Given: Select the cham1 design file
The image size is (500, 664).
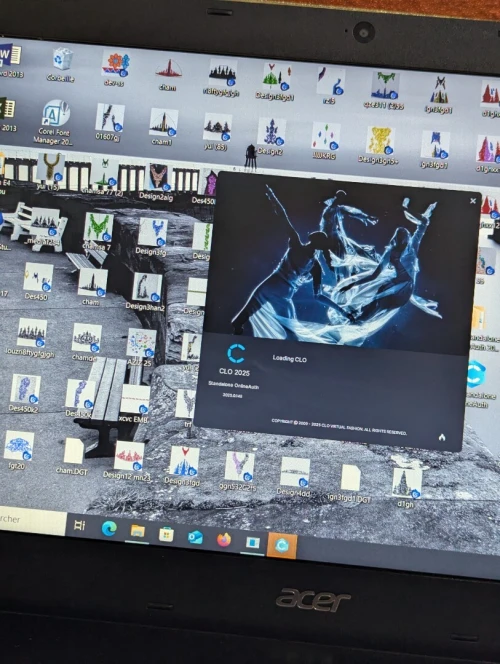Looking at the screenshot, I should [x=163, y=127].
